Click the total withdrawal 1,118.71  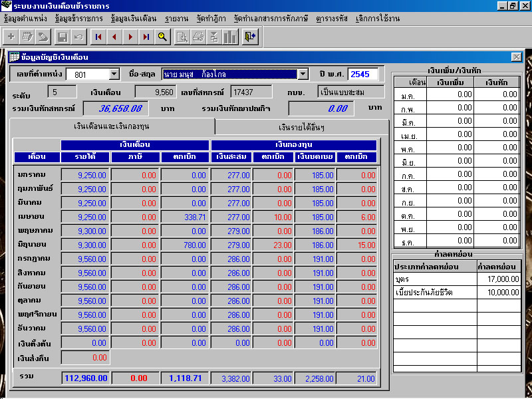[185, 378]
